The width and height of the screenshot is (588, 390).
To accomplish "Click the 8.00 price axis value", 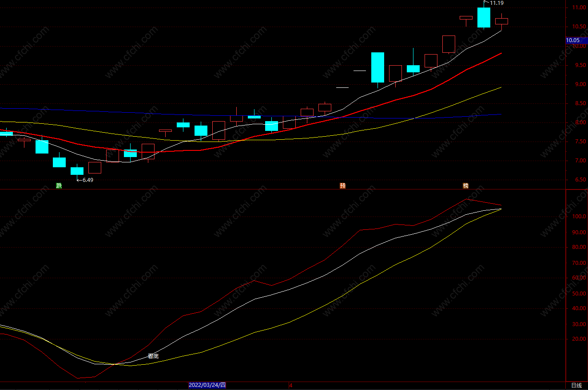I will pyautogui.click(x=580, y=122).
